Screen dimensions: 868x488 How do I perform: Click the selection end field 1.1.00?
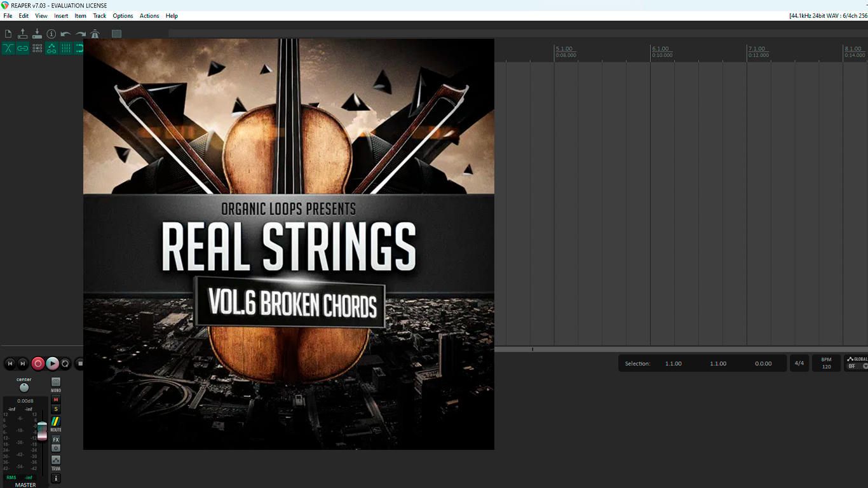pyautogui.click(x=718, y=363)
